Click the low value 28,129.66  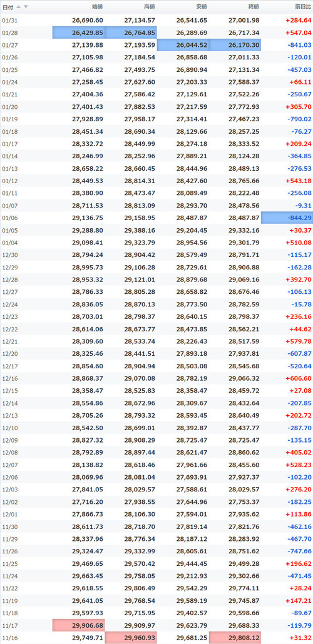(x=192, y=131)
